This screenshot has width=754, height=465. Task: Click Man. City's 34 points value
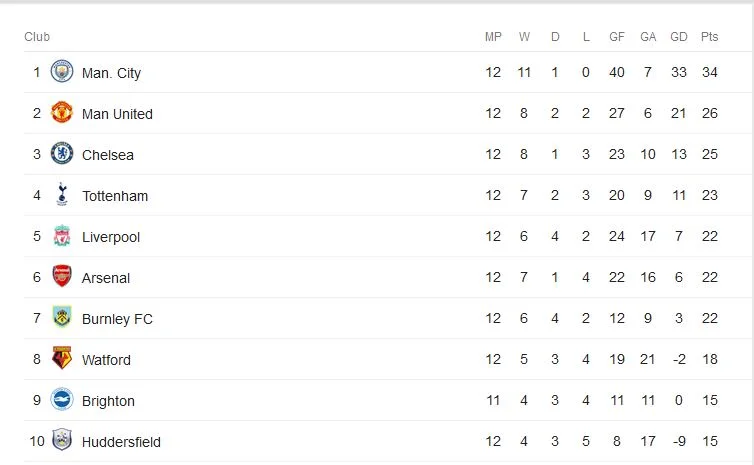tap(709, 73)
